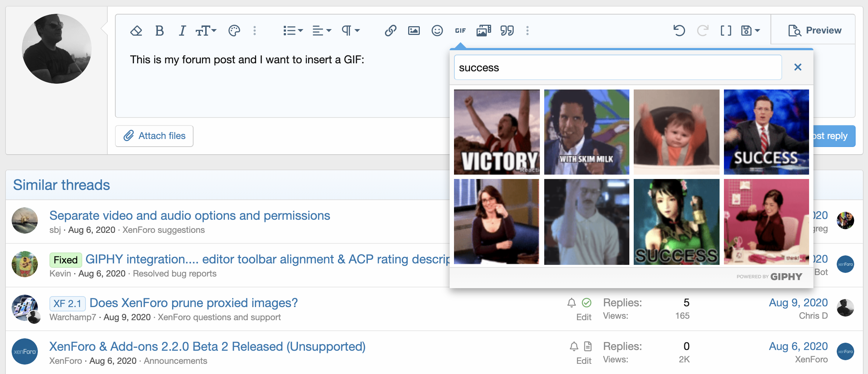This screenshot has width=868, height=374.
Task: Click the user profile avatar photo
Action: coord(56,49)
